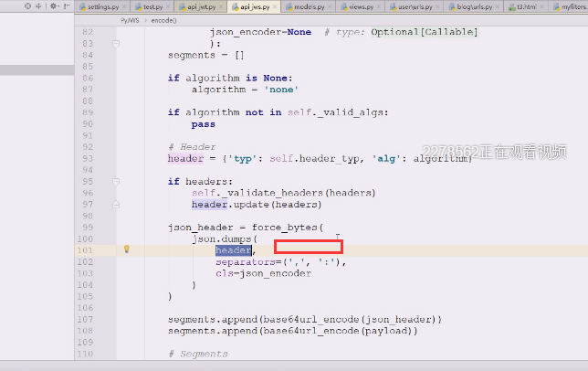
Task: Click the collapse all icon in project panel
Action: (x=38, y=6)
